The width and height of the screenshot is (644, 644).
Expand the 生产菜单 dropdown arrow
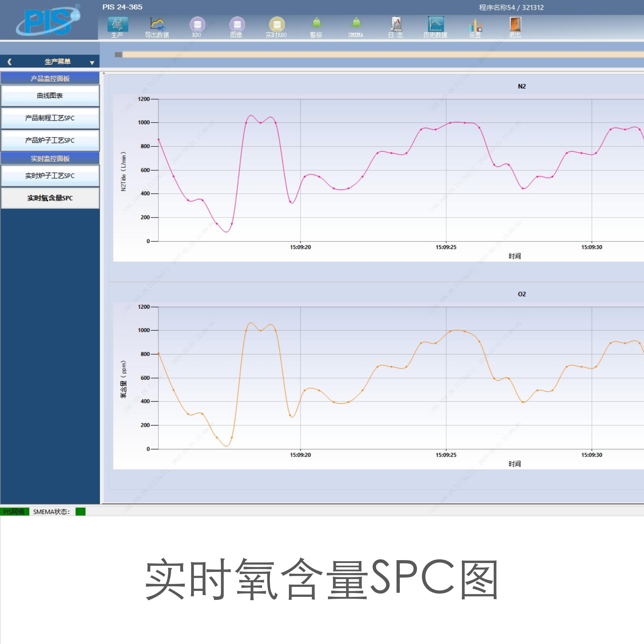pos(92,62)
